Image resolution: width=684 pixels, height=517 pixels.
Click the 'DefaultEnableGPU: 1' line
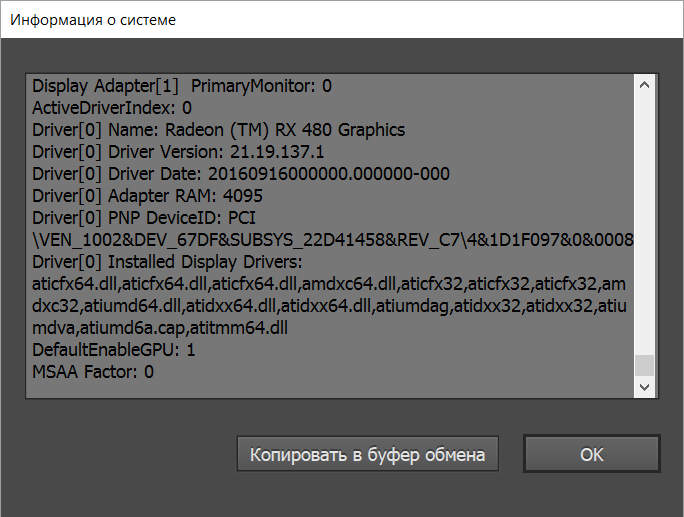113,350
